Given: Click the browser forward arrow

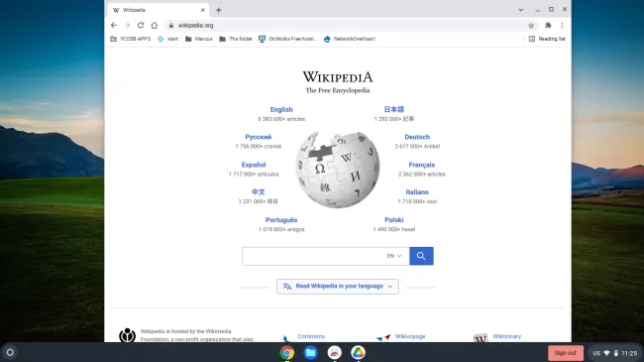Looking at the screenshot, I should pos(127,25).
